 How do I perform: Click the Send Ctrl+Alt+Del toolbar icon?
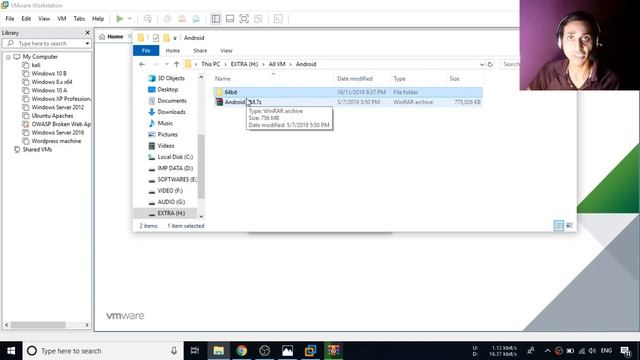pos(148,19)
